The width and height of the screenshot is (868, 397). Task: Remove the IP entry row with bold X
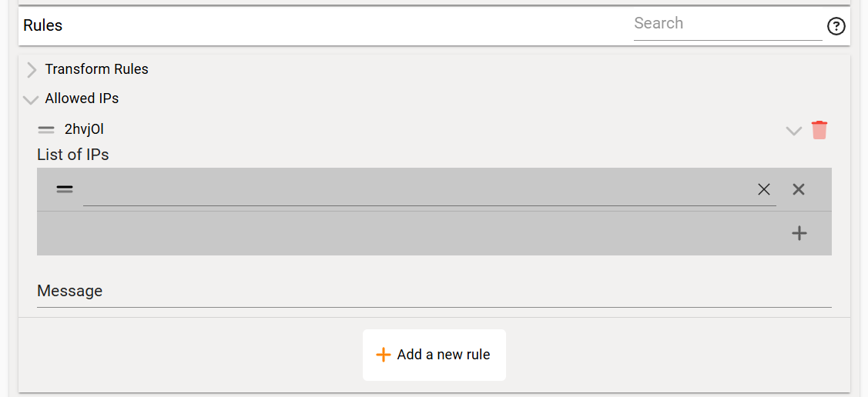pyautogui.click(x=799, y=189)
